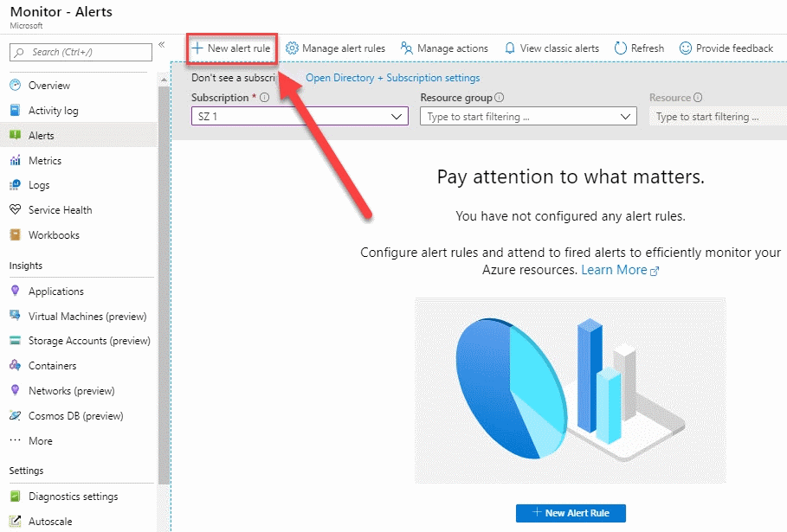The width and height of the screenshot is (787, 532).
Task: Click the Overview gauge icon
Action: (15, 85)
